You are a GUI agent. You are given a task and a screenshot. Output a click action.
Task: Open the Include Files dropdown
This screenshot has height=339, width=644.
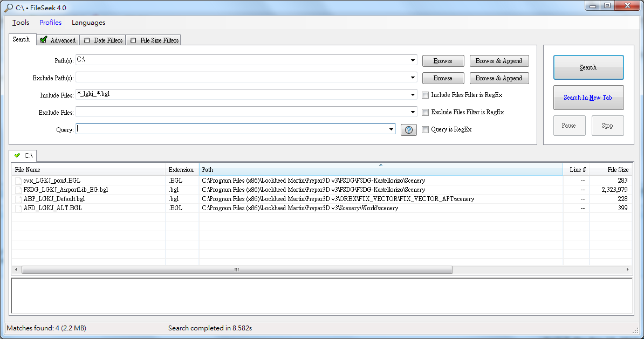coord(413,95)
